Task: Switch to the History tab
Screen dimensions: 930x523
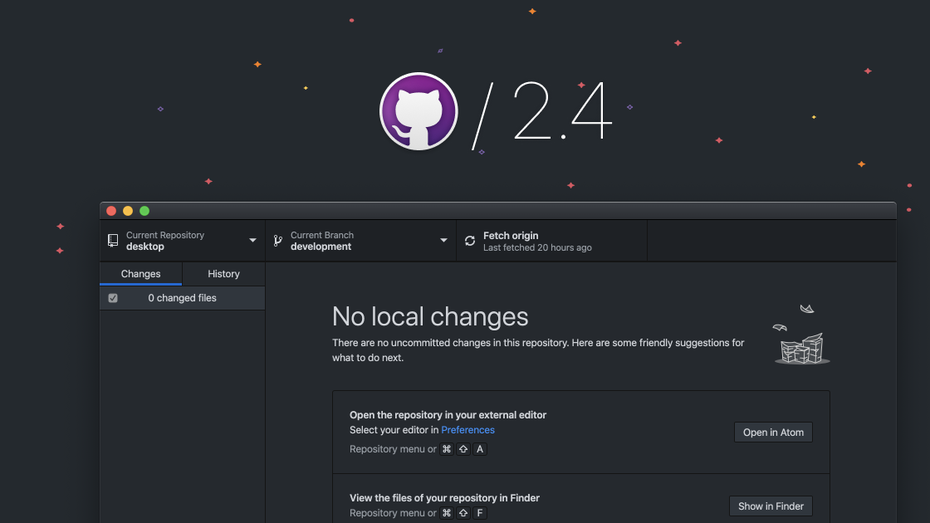Action: point(224,273)
